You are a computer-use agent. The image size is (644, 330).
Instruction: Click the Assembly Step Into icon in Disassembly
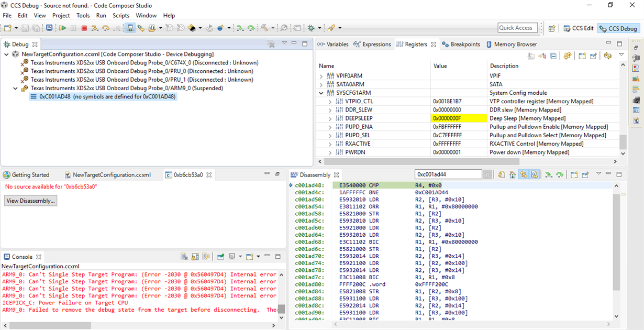548,174
